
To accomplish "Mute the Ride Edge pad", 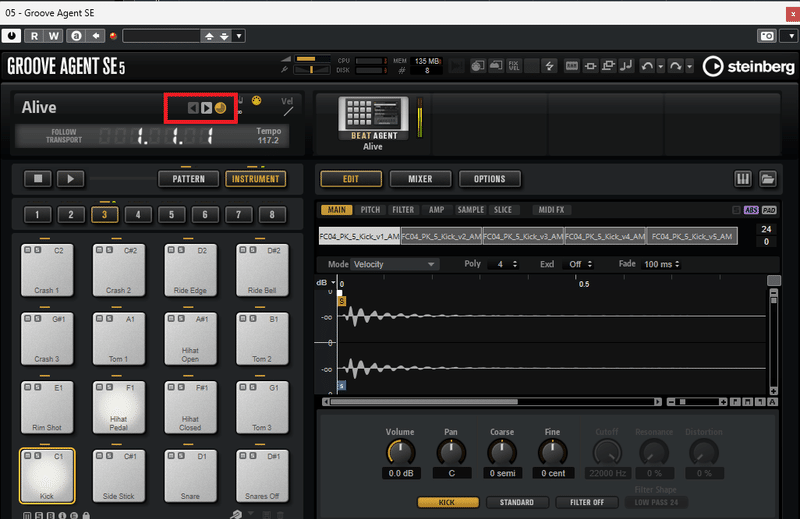I will coord(171,250).
